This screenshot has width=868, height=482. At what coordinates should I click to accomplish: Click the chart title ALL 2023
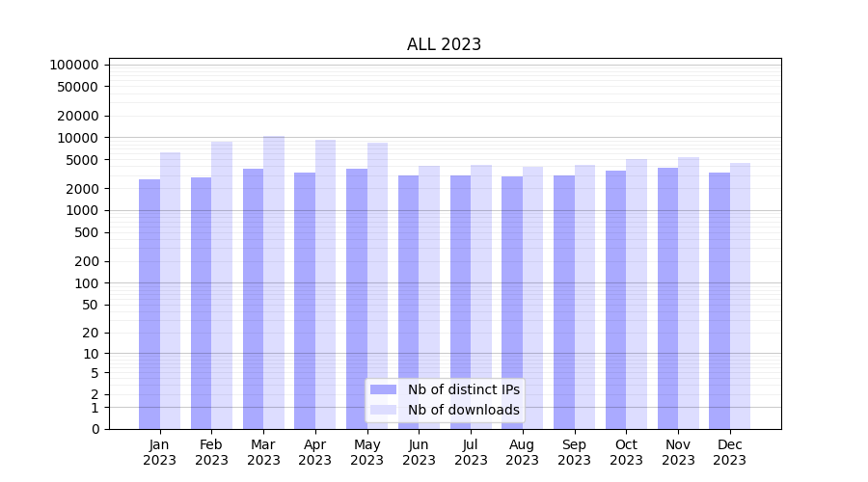[444, 44]
